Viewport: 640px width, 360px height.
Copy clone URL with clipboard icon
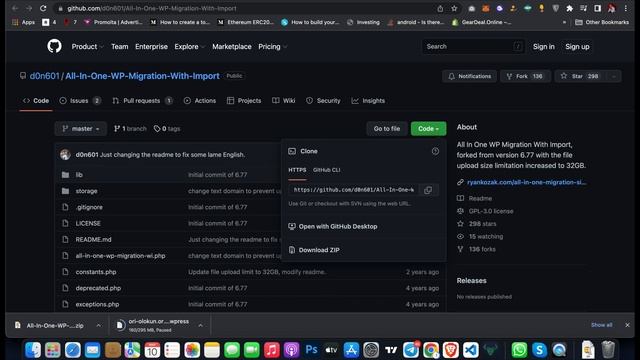(428, 190)
